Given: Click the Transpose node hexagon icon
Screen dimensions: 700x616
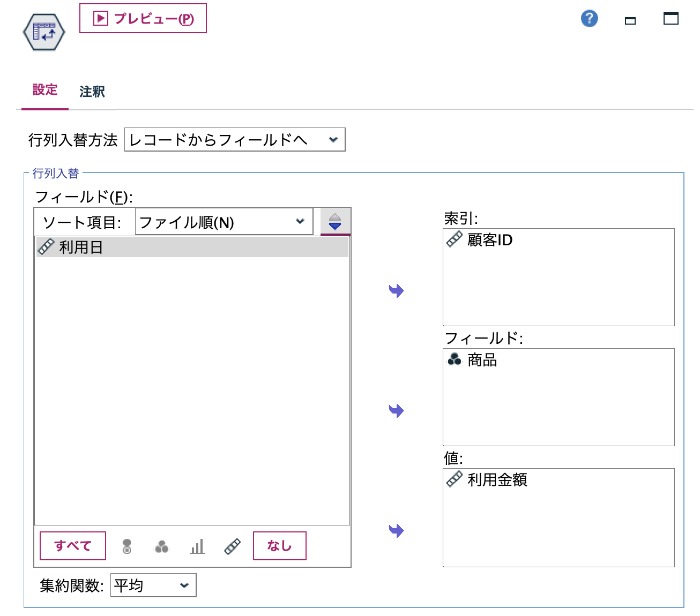Looking at the screenshot, I should click(x=43, y=32).
